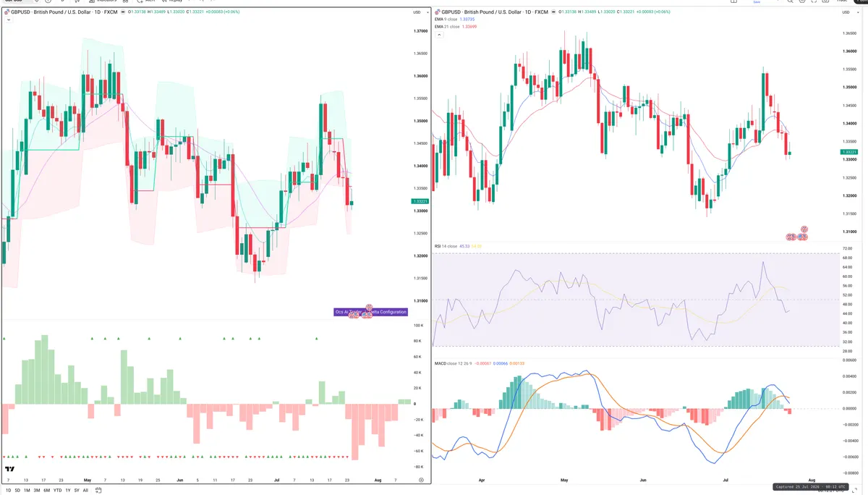Select the RSI 14 close indicator legend

click(459, 246)
